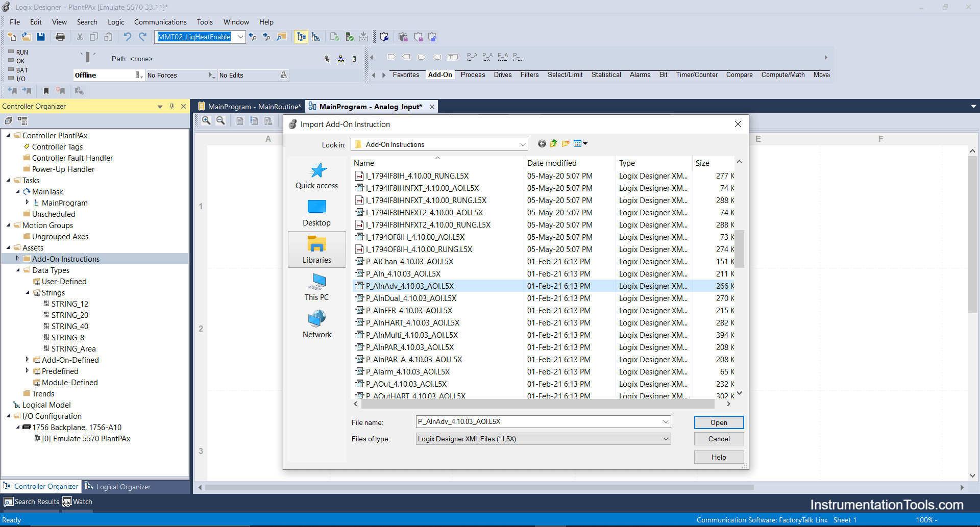Screen dimensions: 980x527
Task: Select file P_AInDual_4.10.03_AOI.L5X
Action: pyautogui.click(x=411, y=298)
